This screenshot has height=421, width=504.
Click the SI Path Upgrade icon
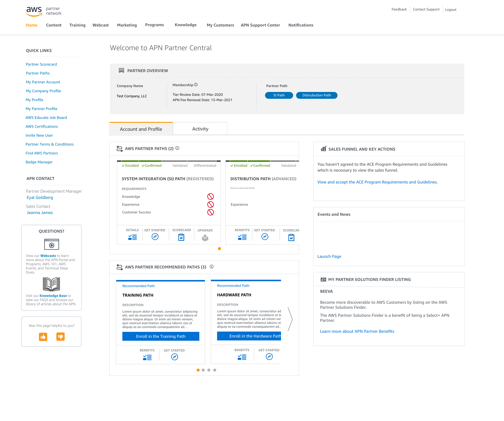click(x=205, y=238)
